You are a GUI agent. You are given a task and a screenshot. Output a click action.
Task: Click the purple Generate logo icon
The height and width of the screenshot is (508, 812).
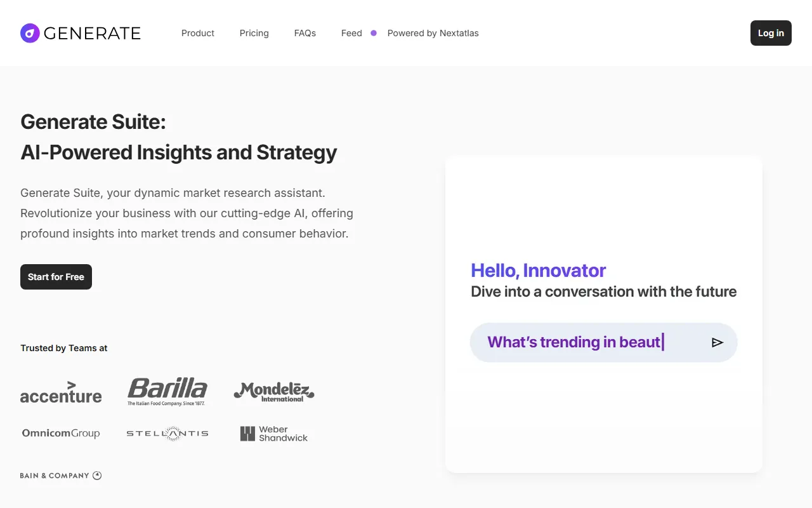pos(29,32)
